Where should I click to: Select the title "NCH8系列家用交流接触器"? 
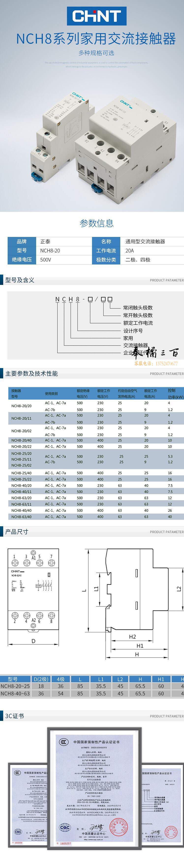[x=96, y=39]
